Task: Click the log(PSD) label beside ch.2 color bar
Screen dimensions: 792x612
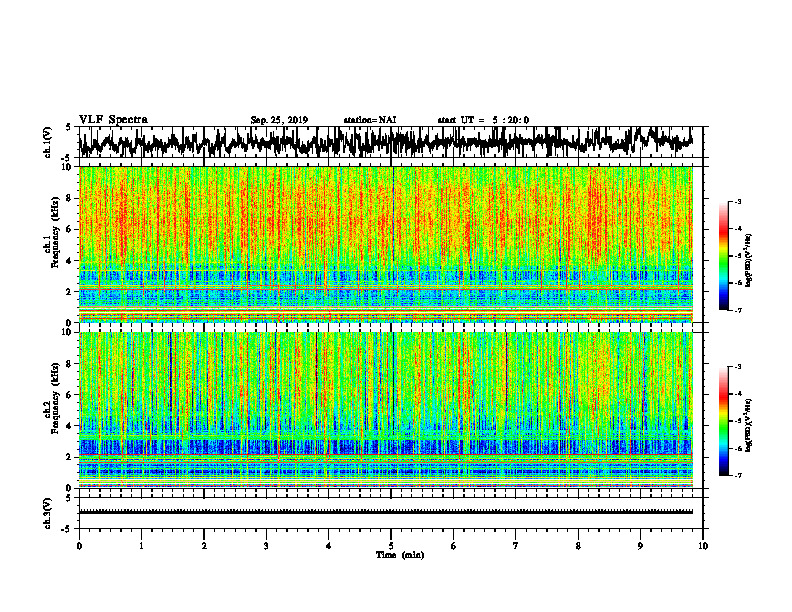Action: pyautogui.click(x=749, y=426)
